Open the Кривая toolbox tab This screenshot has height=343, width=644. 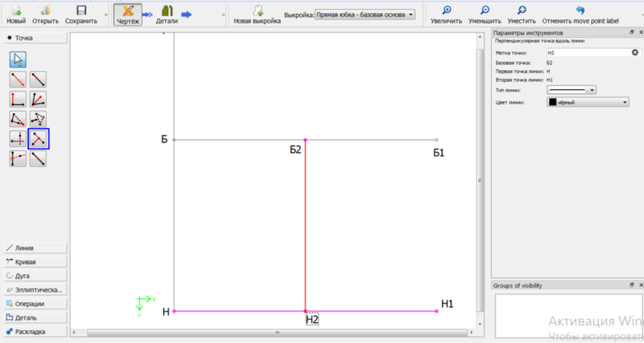35,262
